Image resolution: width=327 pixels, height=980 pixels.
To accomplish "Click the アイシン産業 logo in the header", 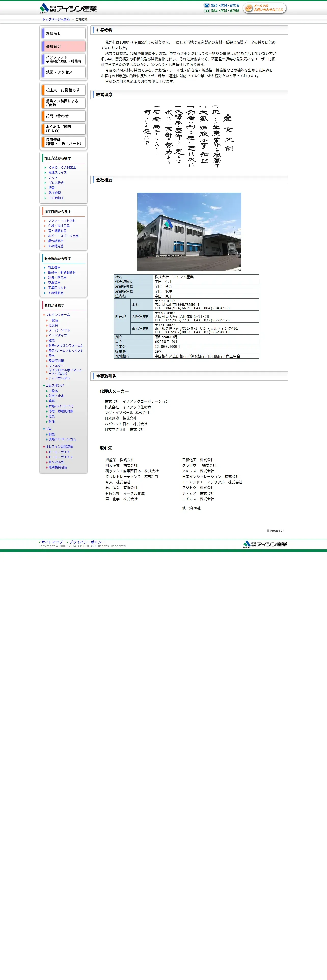I will pos(68,8).
